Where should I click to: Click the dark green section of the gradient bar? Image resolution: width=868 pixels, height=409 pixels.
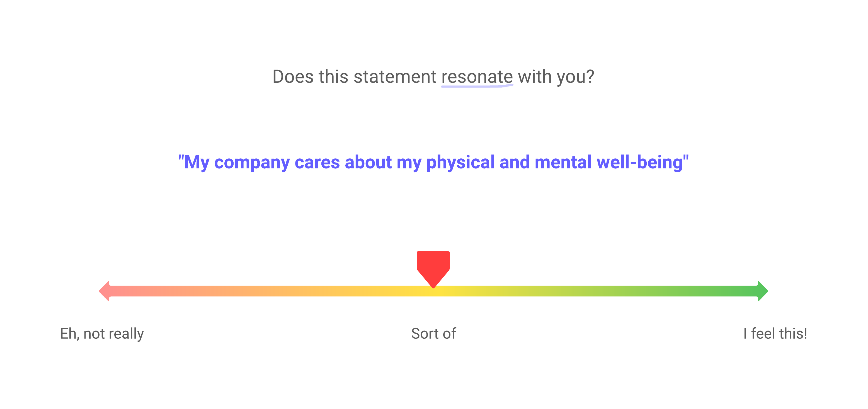(724, 291)
